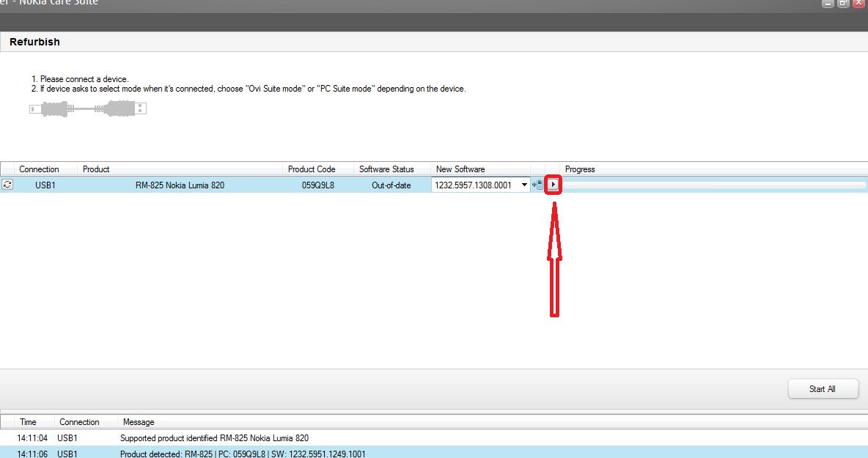Click the Out-of-date status cell
Viewport: 868px width, 458px height.
pos(391,185)
